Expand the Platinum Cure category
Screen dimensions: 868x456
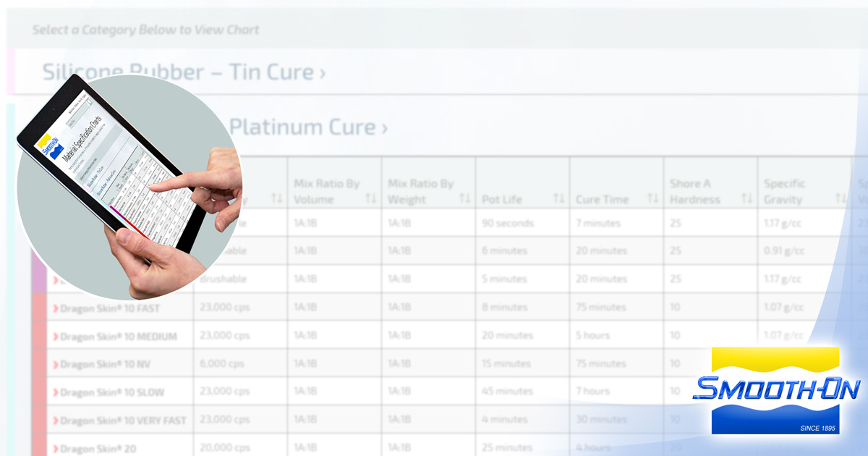[x=309, y=127]
